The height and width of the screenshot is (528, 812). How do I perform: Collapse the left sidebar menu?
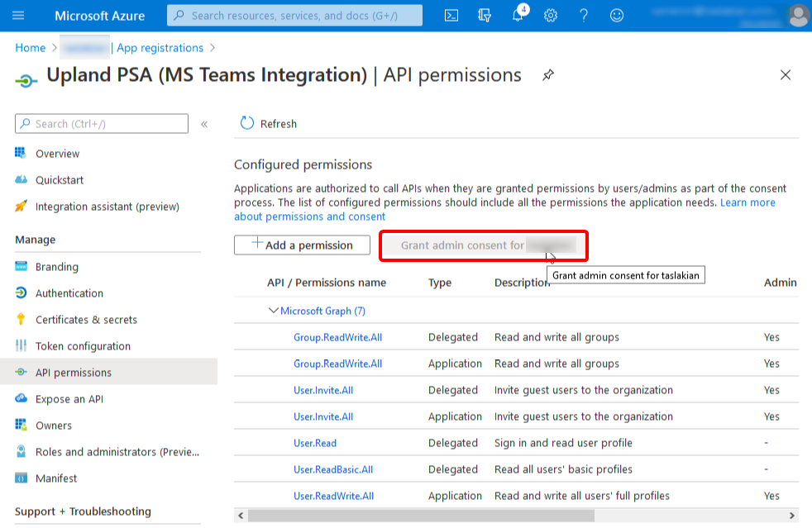[204, 124]
